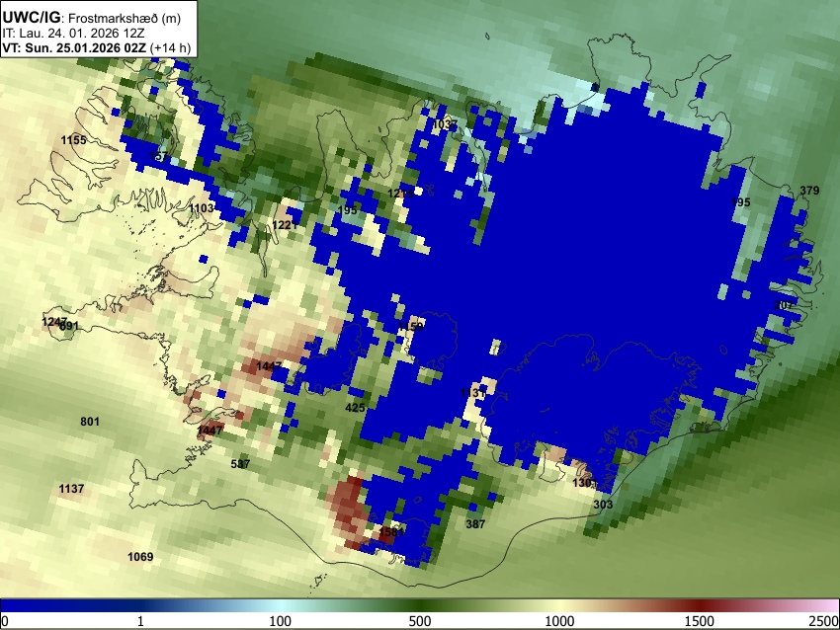840x630 pixels.
Task: Click the legend label 100
Action: tap(281, 621)
